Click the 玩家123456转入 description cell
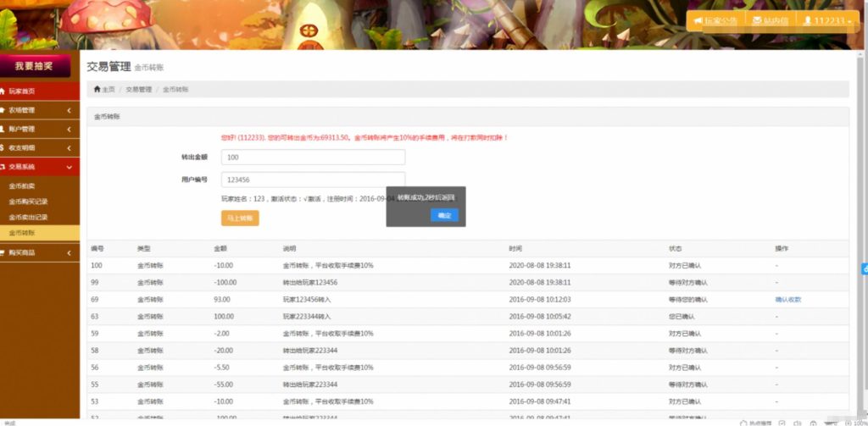This screenshot has height=426, width=868. (307, 299)
